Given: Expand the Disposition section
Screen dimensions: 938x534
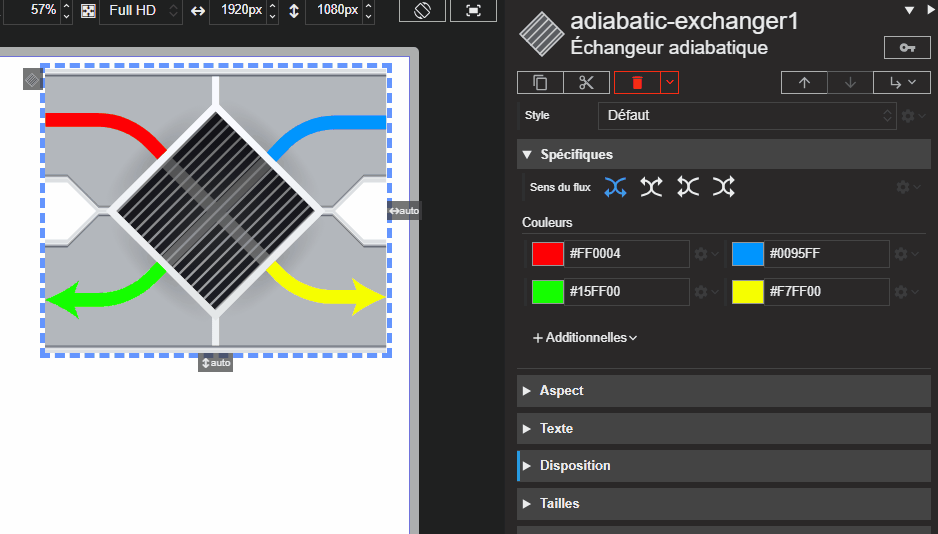Looking at the screenshot, I should 574,466.
